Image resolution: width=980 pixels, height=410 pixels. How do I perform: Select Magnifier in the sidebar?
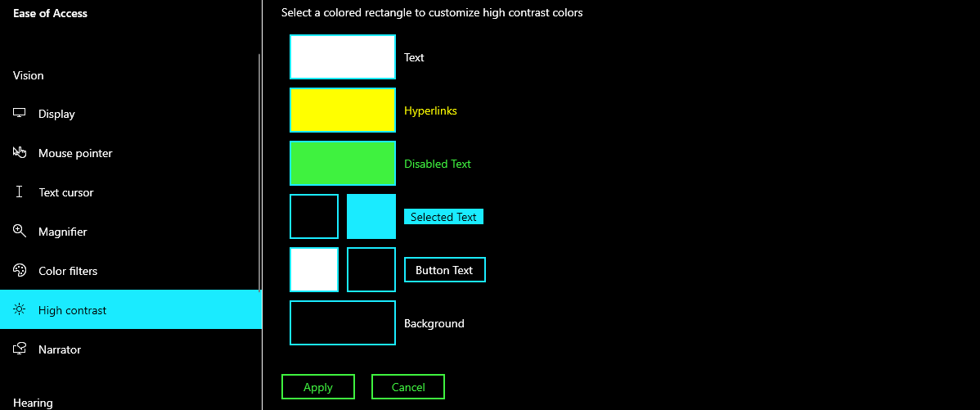[x=131, y=232]
